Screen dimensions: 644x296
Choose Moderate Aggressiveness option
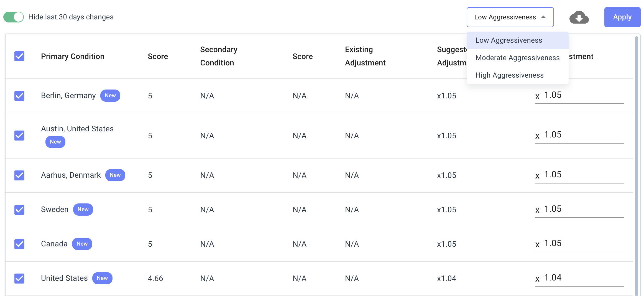(x=517, y=58)
